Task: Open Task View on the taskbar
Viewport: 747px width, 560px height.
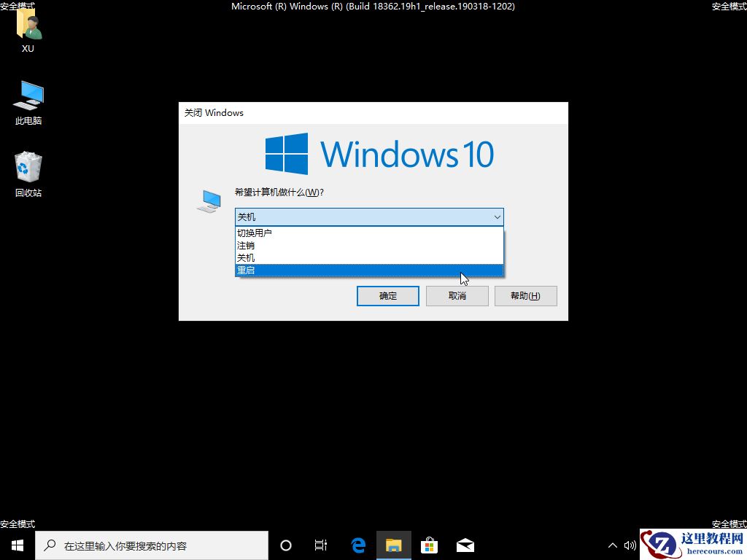Action: 321,545
